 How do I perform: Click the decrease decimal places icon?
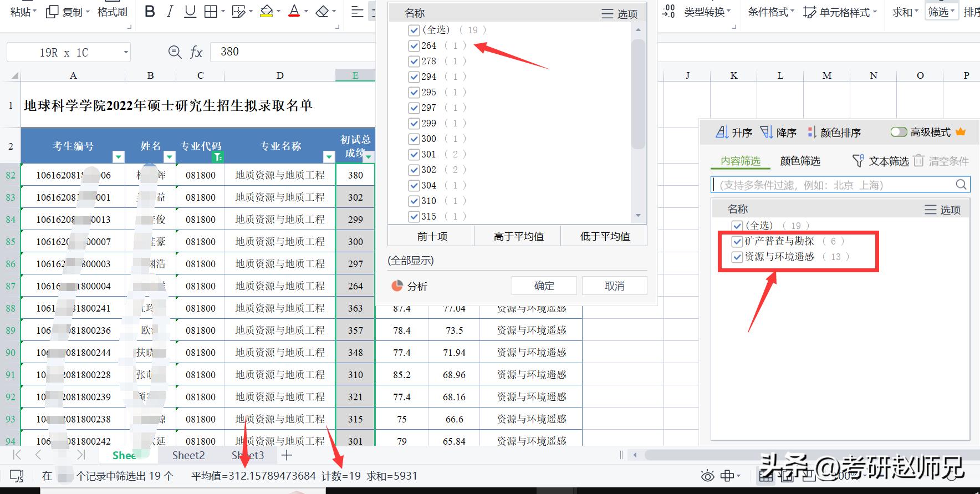[x=668, y=11]
